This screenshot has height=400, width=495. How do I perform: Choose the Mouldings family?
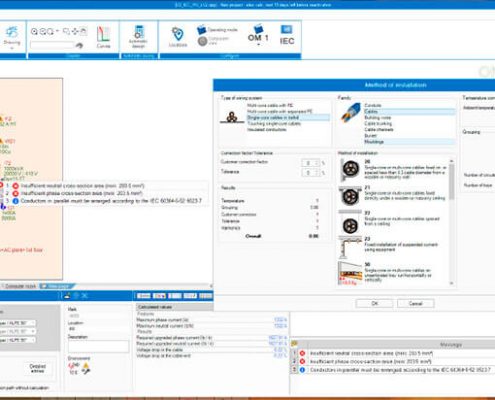tap(409, 142)
